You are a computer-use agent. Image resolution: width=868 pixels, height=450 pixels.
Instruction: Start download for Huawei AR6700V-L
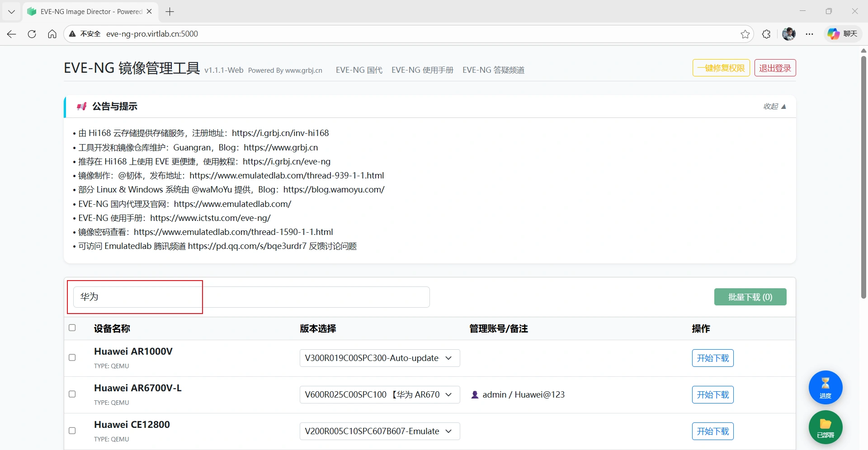[x=712, y=394]
